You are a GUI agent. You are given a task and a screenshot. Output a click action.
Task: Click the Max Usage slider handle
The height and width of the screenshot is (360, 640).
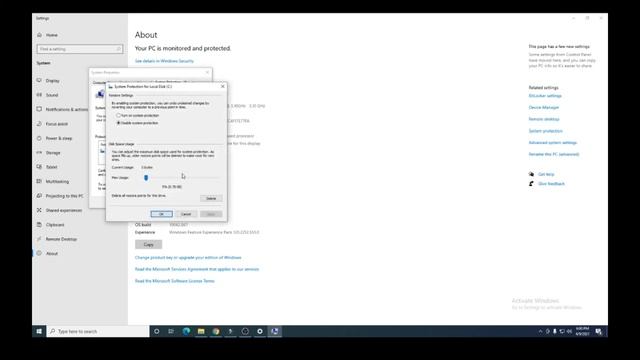point(146,178)
